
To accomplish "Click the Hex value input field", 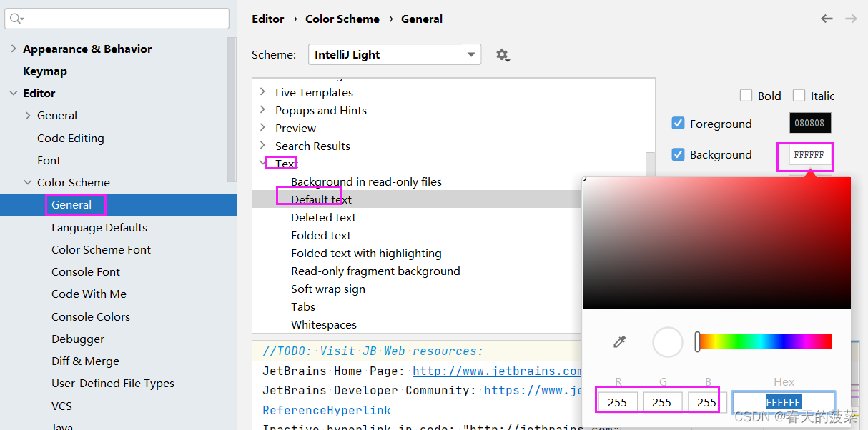I will pos(784,401).
